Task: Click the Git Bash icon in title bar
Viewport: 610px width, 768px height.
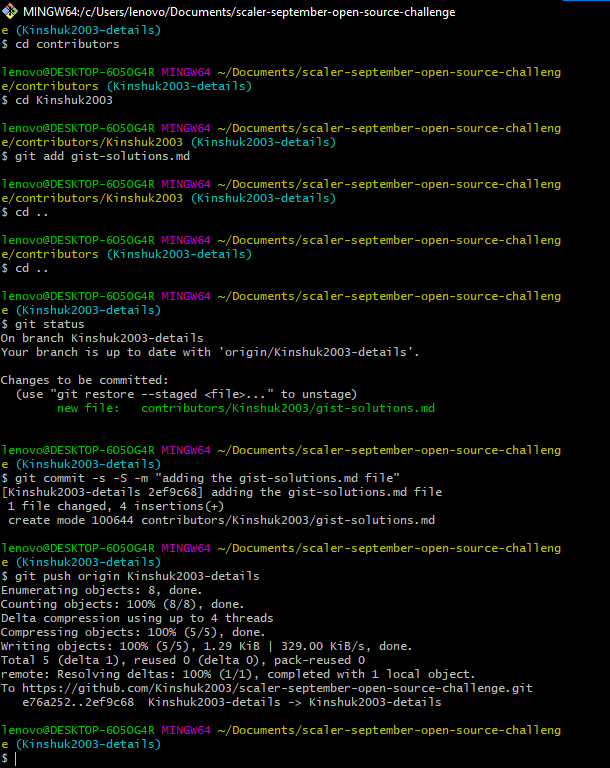Action: click(10, 11)
